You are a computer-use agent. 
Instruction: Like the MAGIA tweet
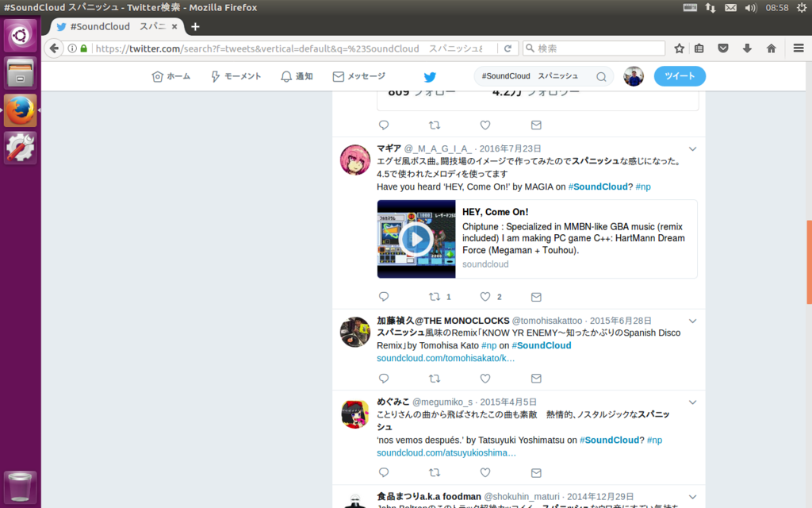(x=485, y=297)
